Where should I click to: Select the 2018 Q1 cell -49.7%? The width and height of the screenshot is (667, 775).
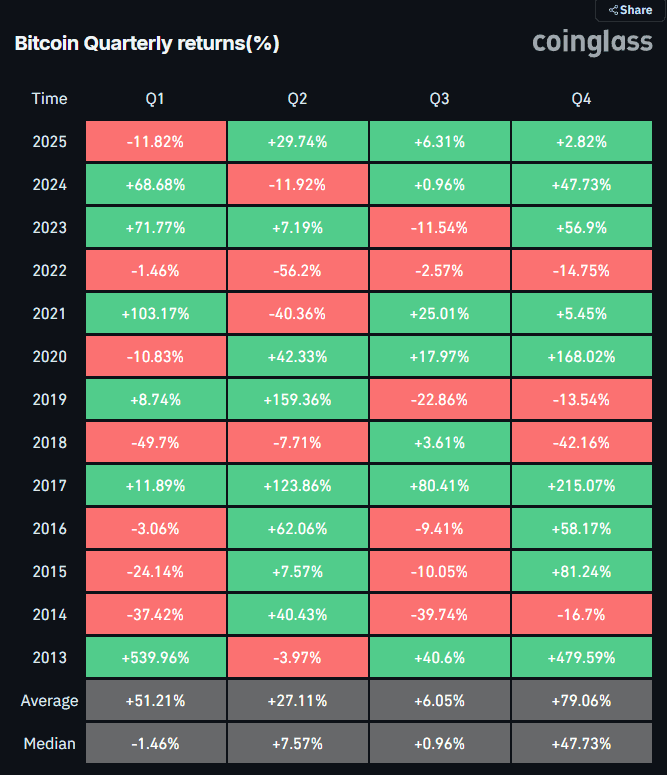tap(155, 443)
